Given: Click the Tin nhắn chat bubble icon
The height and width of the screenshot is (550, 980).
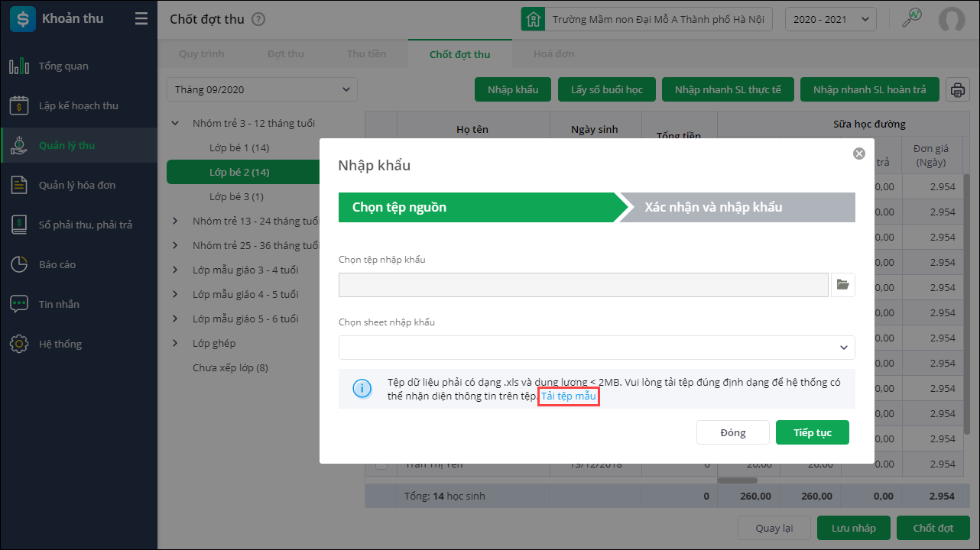Looking at the screenshot, I should tap(19, 304).
